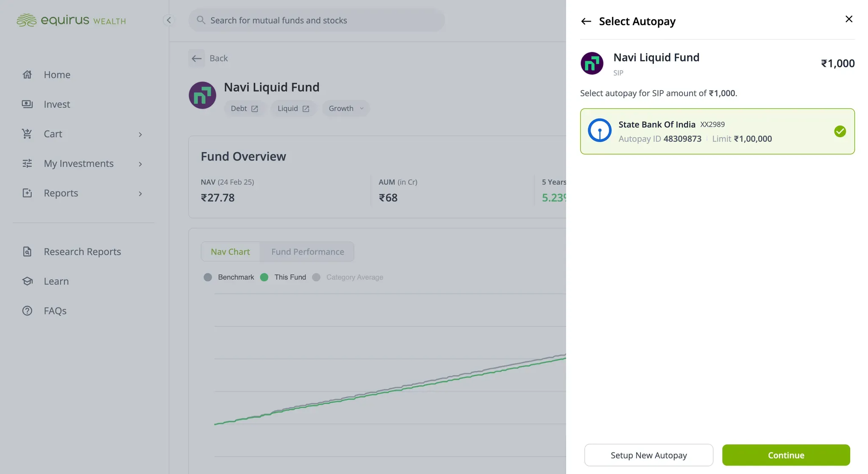Click the Navi Liquid Fund logo in autopay panel
Viewport: 868px width, 474px height.
(x=592, y=64)
